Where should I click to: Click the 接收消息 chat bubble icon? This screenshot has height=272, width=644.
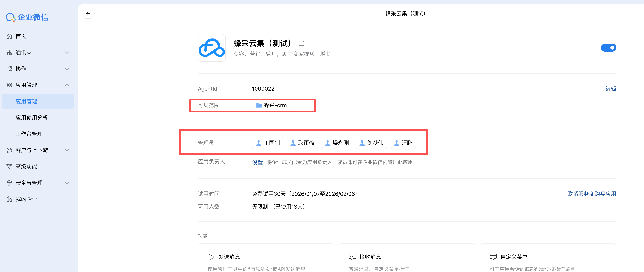[352, 257]
